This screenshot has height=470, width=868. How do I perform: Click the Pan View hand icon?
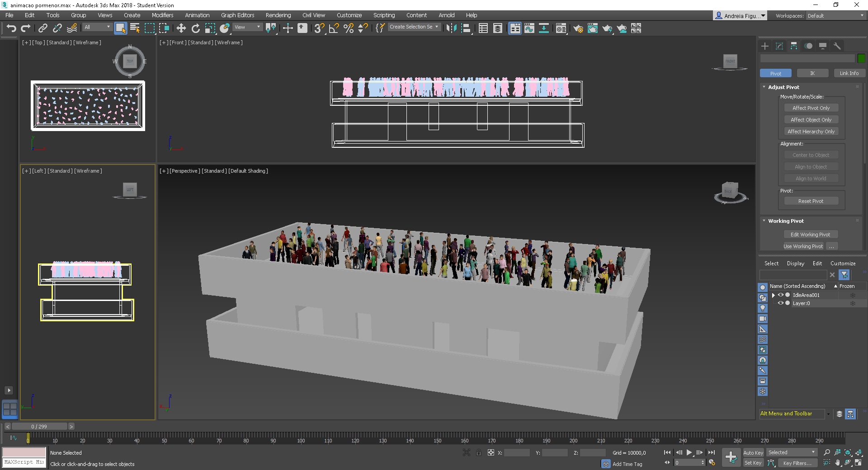point(837,462)
